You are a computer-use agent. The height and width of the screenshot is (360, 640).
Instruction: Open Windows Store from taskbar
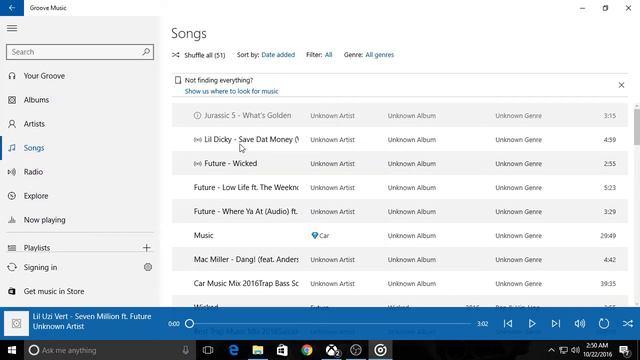pos(282,350)
